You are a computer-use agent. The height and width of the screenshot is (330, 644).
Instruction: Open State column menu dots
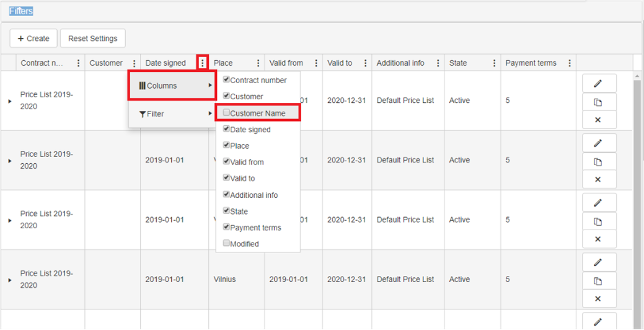click(494, 63)
